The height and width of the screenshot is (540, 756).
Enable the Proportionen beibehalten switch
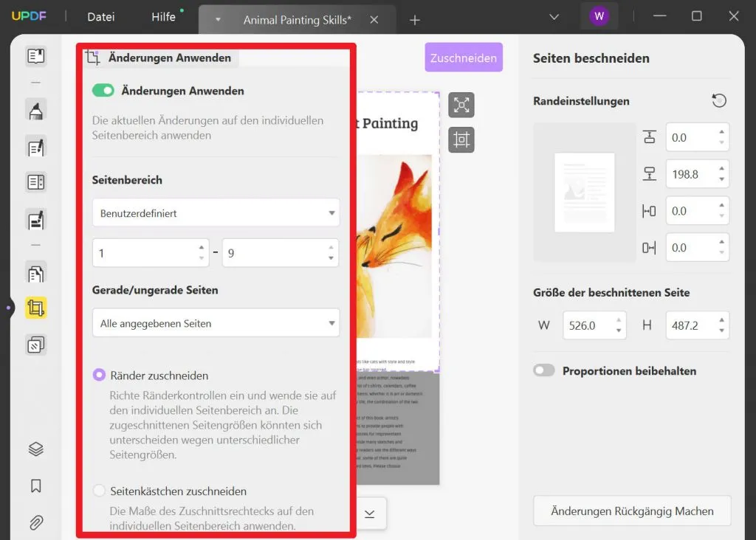coord(544,370)
